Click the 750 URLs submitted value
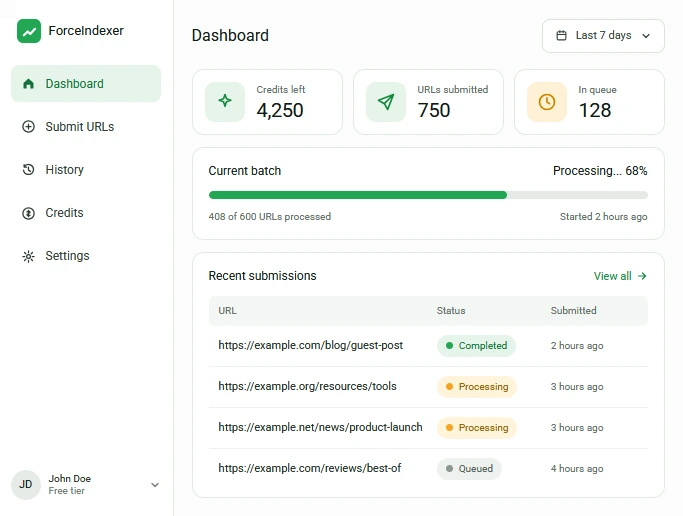The height and width of the screenshot is (516, 683). pos(433,110)
